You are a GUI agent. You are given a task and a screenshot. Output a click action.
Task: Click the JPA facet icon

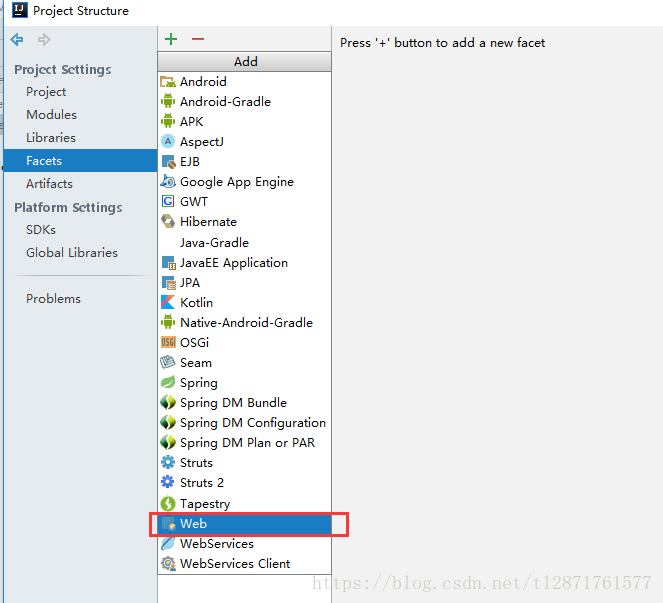coord(168,282)
